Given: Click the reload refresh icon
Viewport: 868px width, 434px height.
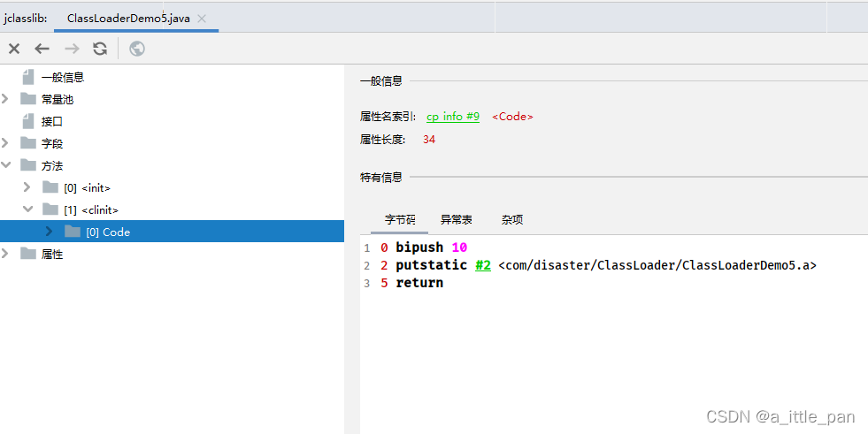Looking at the screenshot, I should click(x=100, y=49).
